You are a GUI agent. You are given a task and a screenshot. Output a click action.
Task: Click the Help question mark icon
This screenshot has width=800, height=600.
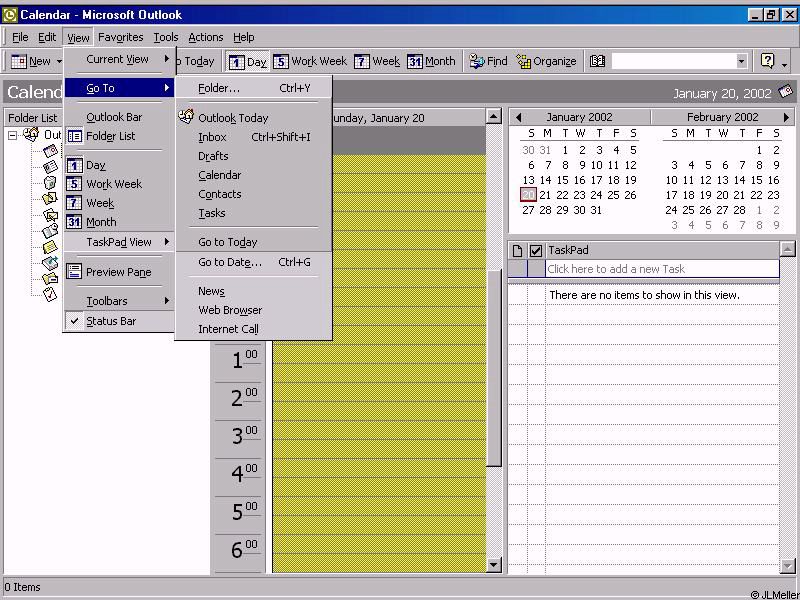point(767,61)
